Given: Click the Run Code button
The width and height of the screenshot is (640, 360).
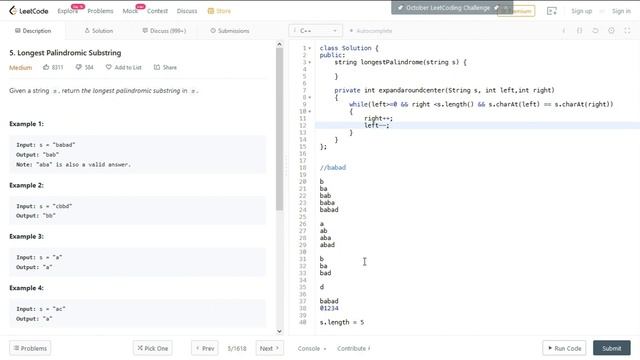Looking at the screenshot, I should pyautogui.click(x=564, y=348).
